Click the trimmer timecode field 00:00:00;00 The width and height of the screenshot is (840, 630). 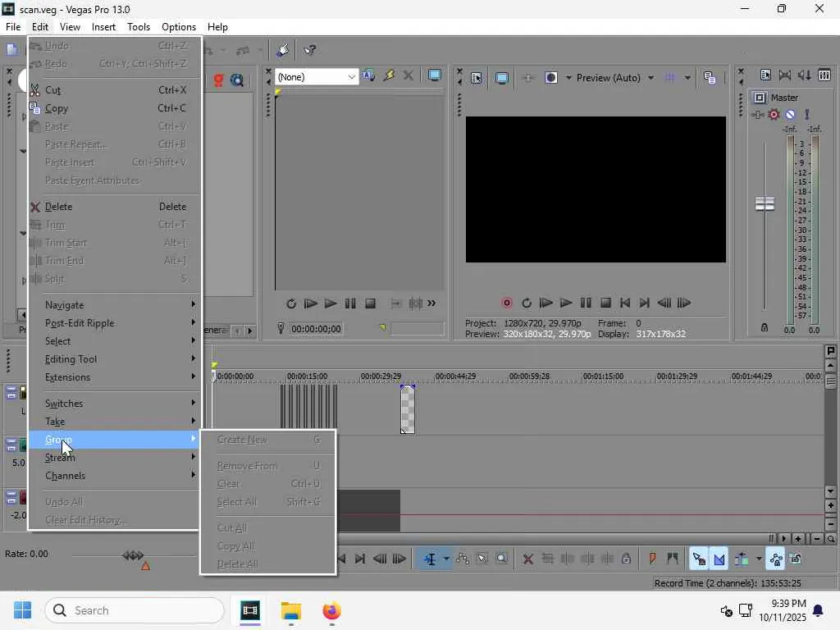pyautogui.click(x=316, y=329)
